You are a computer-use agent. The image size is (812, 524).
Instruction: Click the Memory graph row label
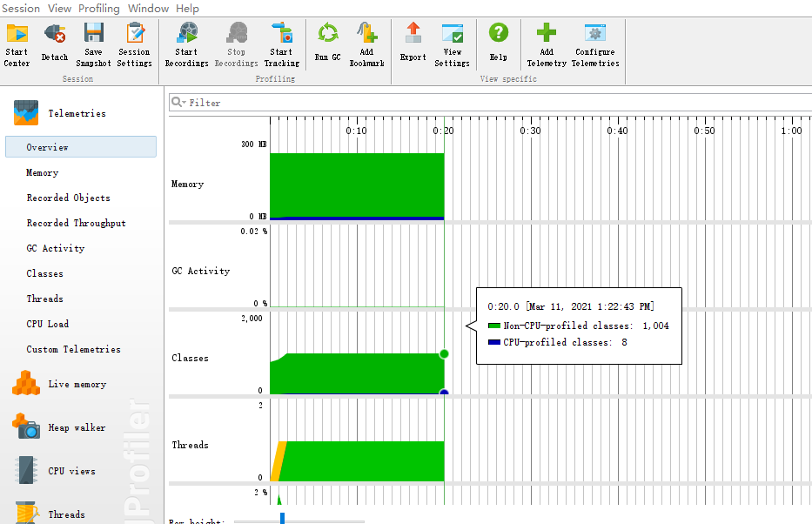point(187,184)
